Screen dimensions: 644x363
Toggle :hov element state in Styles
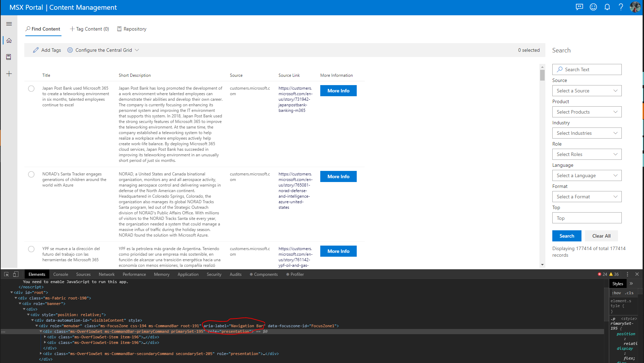click(x=617, y=293)
